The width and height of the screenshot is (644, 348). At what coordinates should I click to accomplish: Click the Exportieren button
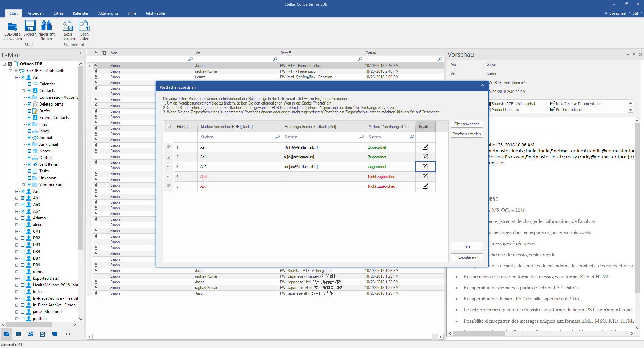click(467, 257)
